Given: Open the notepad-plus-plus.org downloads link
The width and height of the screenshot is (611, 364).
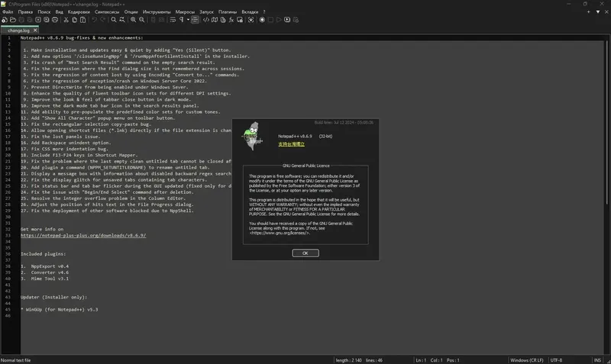Looking at the screenshot, I should point(83,235).
